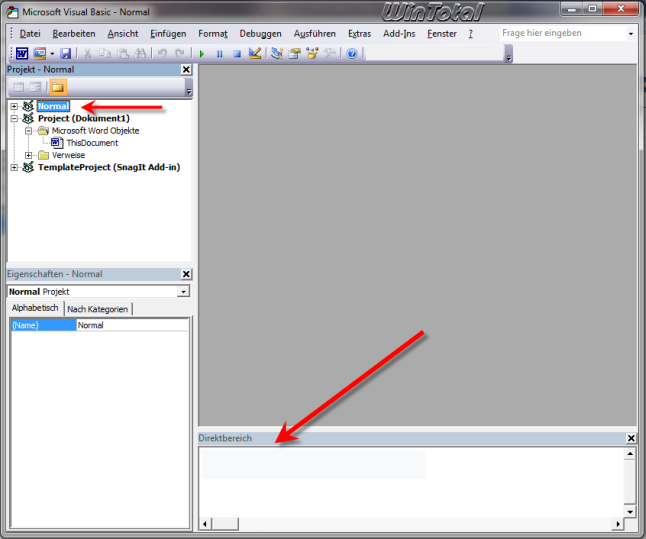Click the Redo arrow icon
Viewport: 646px width, 539px height.
pos(180,54)
